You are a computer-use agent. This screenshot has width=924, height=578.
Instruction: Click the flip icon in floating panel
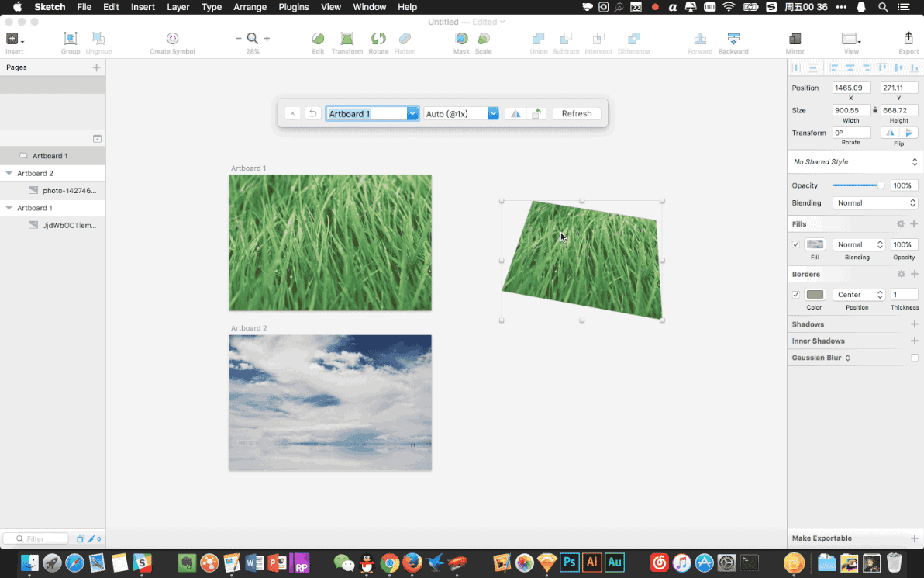tap(515, 114)
